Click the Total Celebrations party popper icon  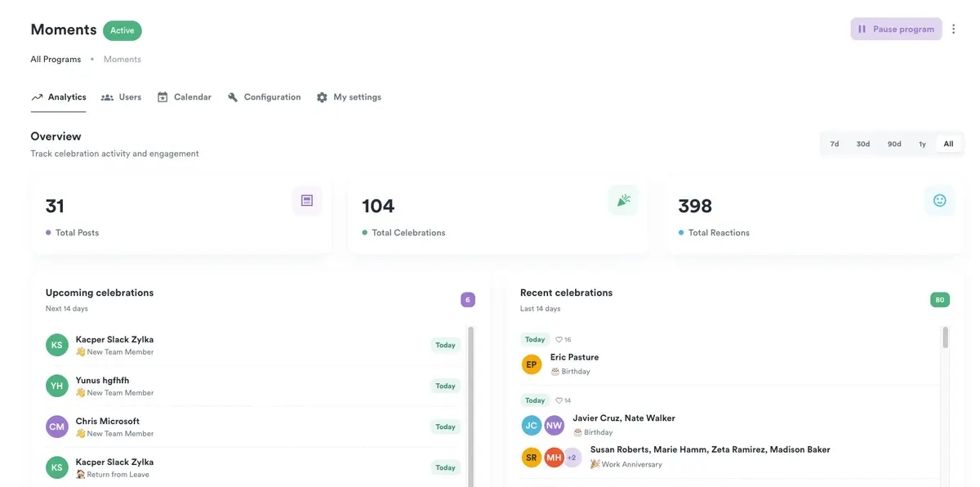tap(623, 200)
